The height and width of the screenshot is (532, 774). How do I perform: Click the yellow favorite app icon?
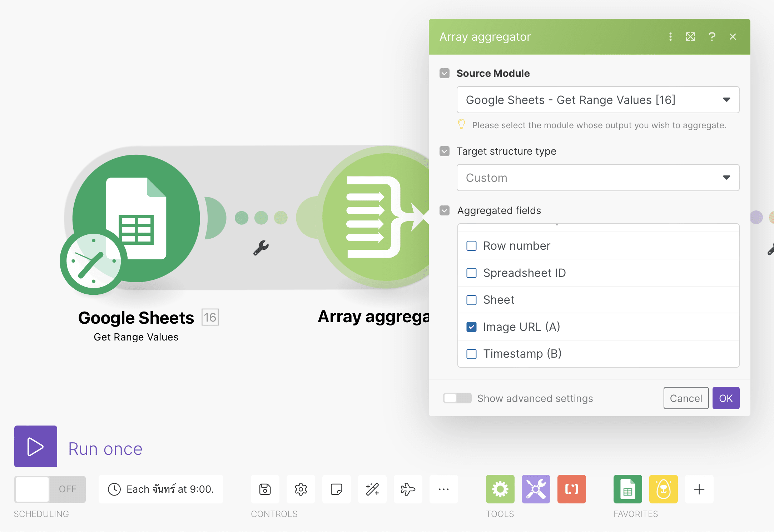663,489
